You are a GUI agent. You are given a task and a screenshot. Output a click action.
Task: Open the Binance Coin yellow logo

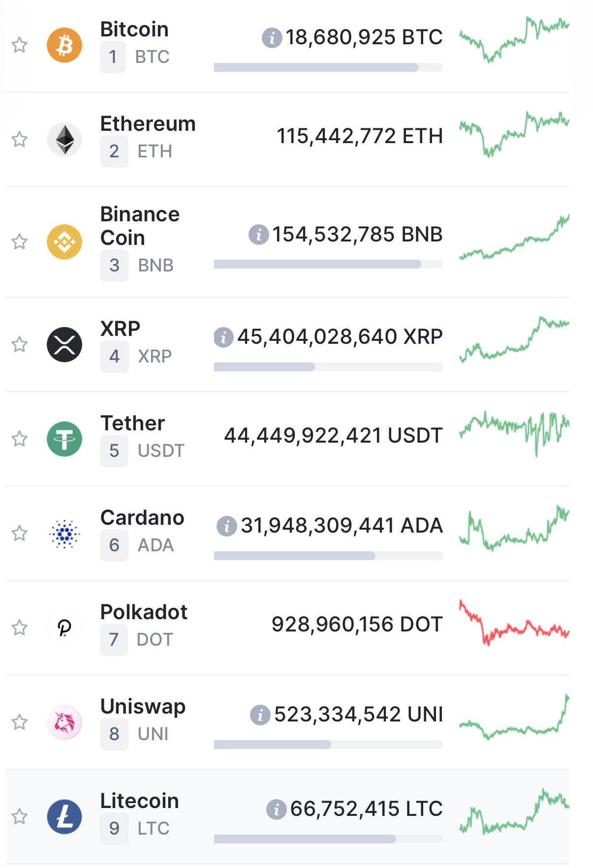64,242
